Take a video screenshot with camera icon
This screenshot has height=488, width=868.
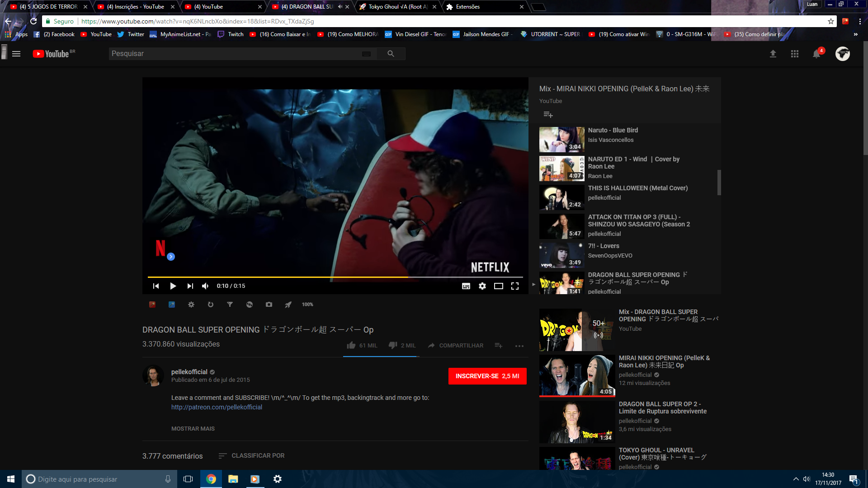click(269, 305)
